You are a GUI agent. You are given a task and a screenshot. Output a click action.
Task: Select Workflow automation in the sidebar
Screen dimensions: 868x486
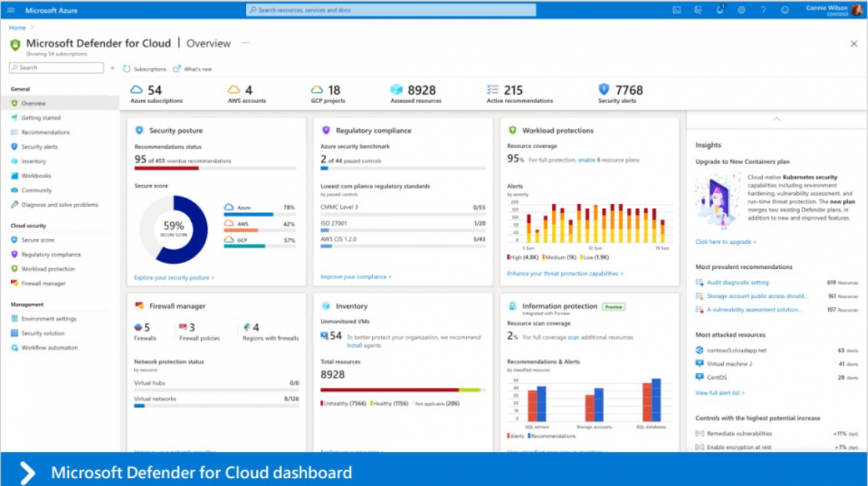point(49,348)
